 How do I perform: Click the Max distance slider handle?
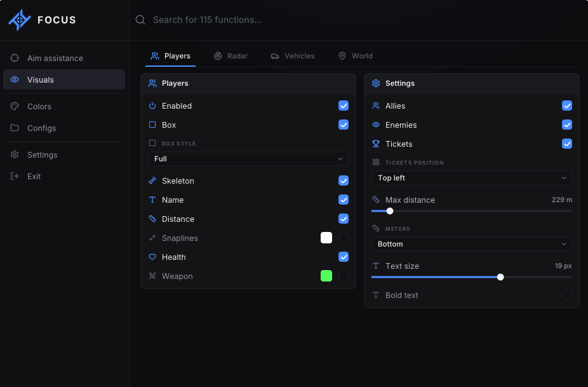click(390, 211)
